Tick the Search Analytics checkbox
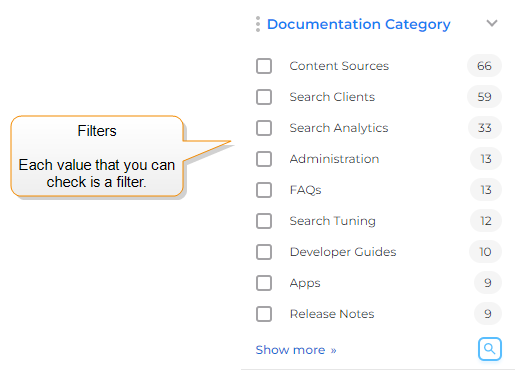Image resolution: width=515 pixels, height=370 pixels. point(264,128)
